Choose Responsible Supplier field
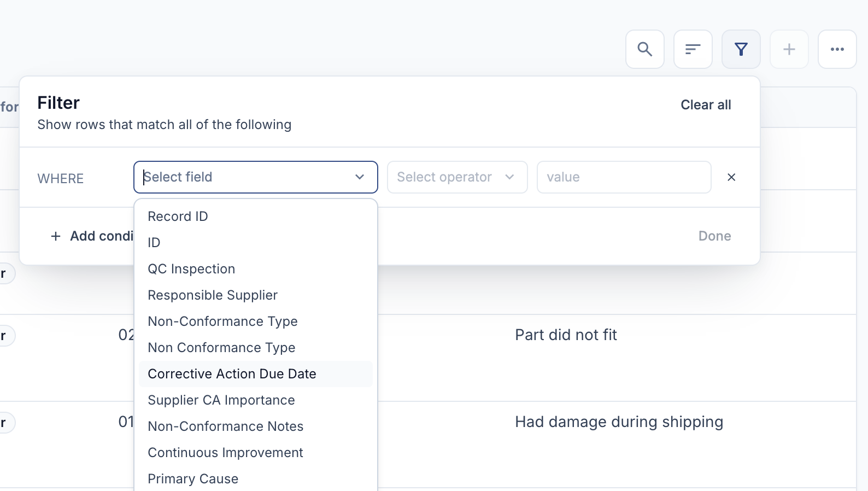The image size is (868, 491). (256, 295)
